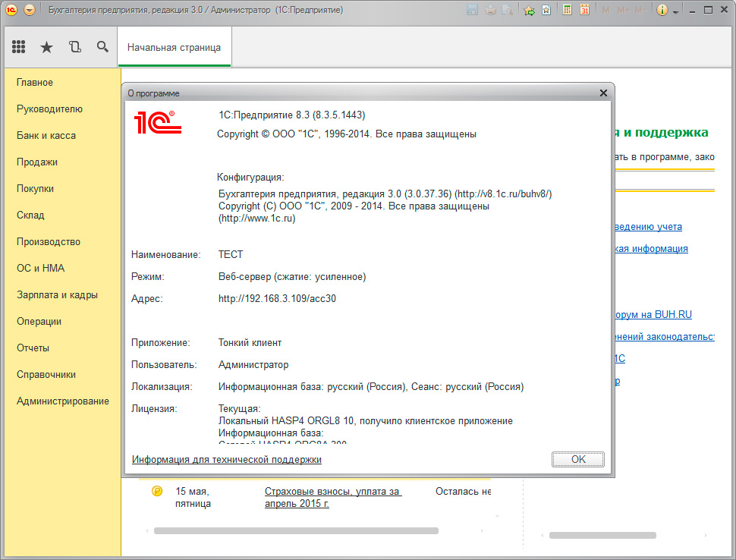Click the address 'http://192.168.3.109/acc30'
This screenshot has height=560, width=736.
pos(277,298)
